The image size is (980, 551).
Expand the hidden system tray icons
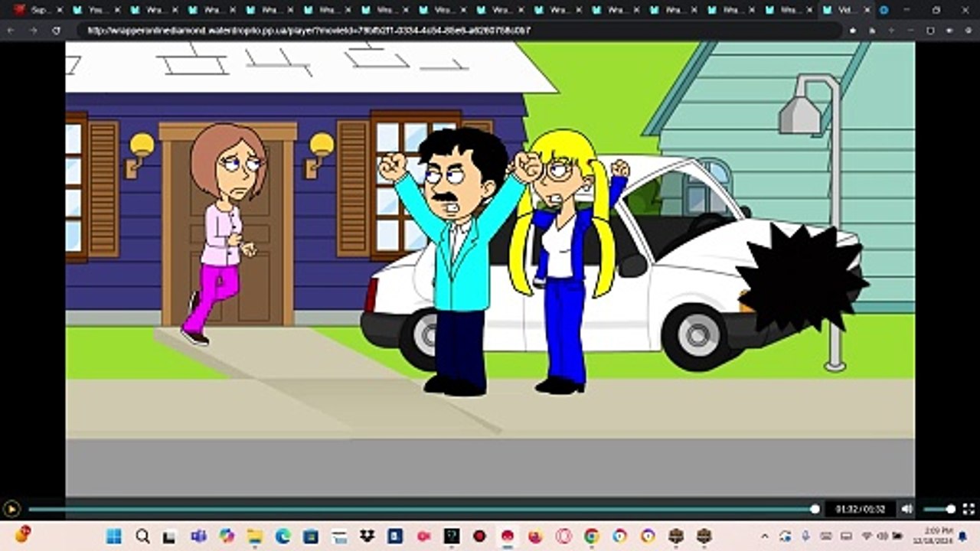(765, 536)
